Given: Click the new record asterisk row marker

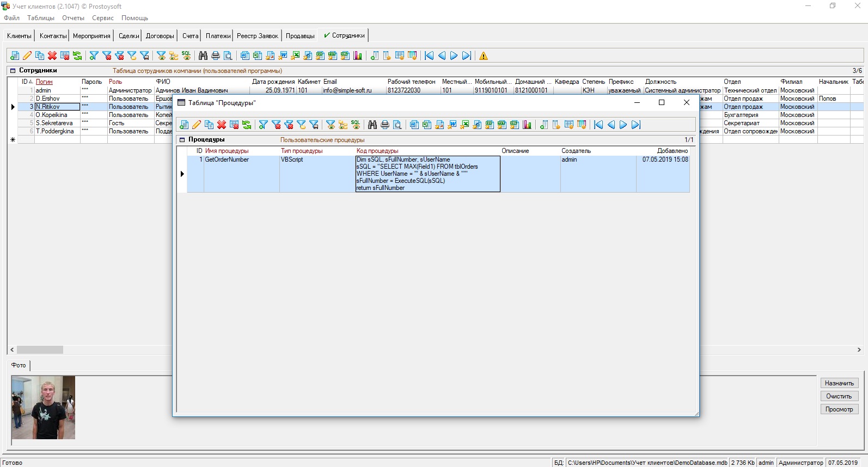Looking at the screenshot, I should coord(13,140).
